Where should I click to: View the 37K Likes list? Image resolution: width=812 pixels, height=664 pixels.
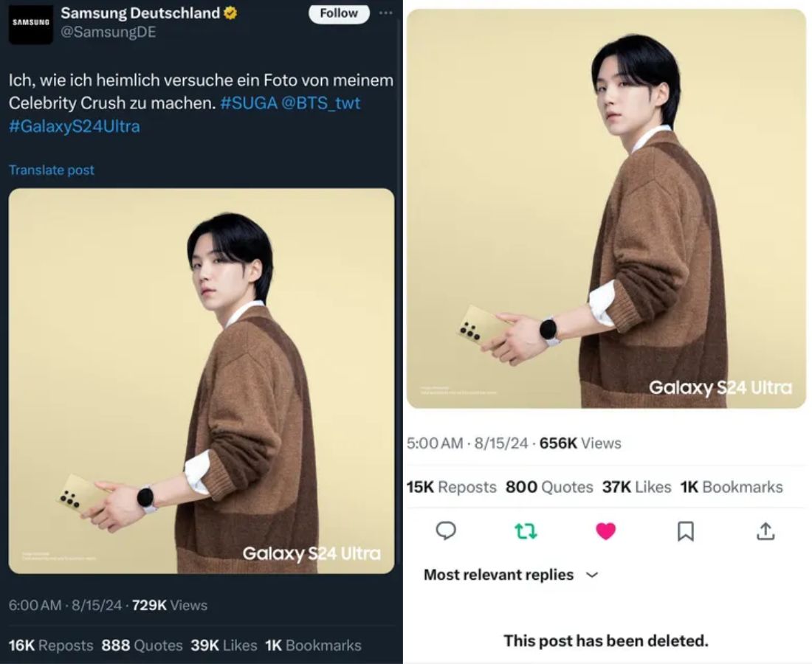(x=636, y=487)
